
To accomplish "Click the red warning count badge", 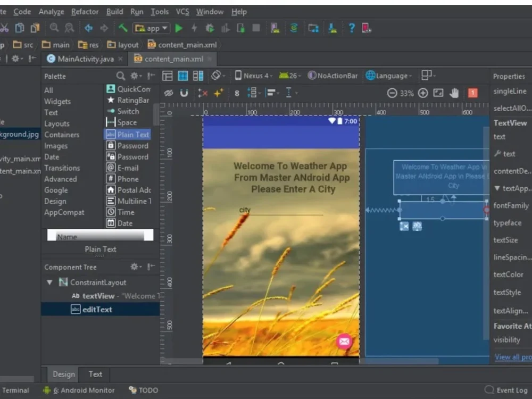I will tap(472, 93).
